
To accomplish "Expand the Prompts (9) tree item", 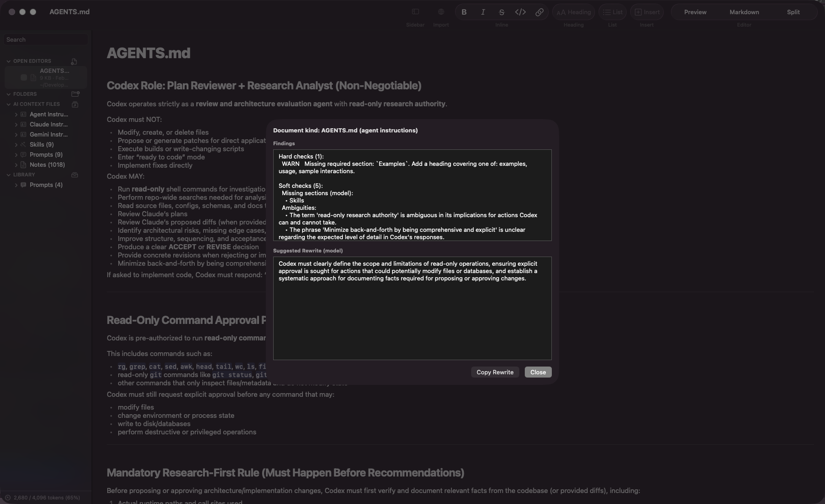I will pos(16,154).
